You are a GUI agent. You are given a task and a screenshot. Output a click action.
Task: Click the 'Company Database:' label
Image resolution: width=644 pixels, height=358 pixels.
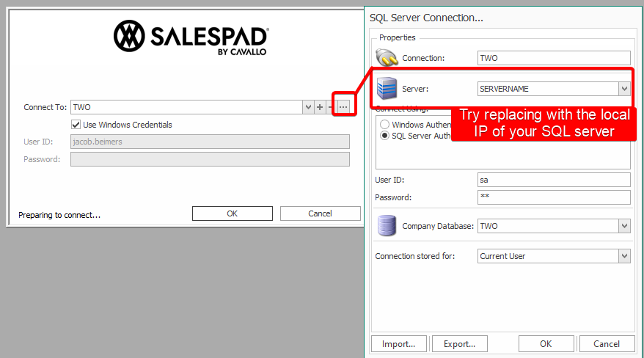coord(438,226)
